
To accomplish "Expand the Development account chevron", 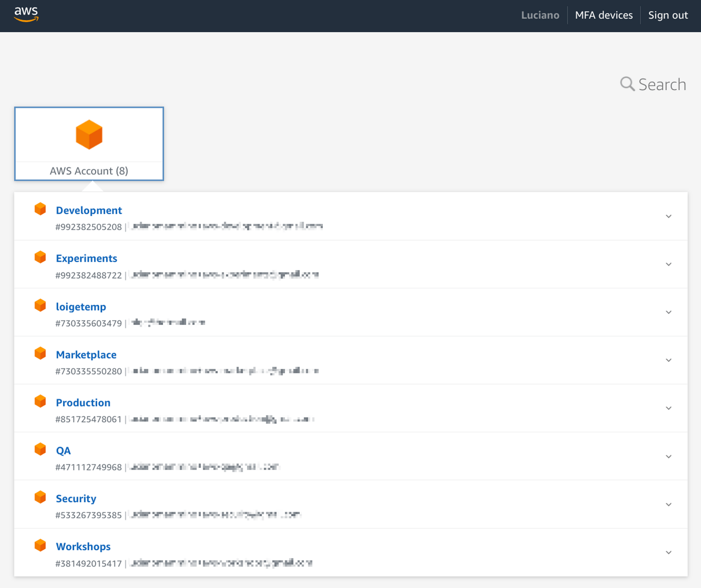I will coord(668,216).
